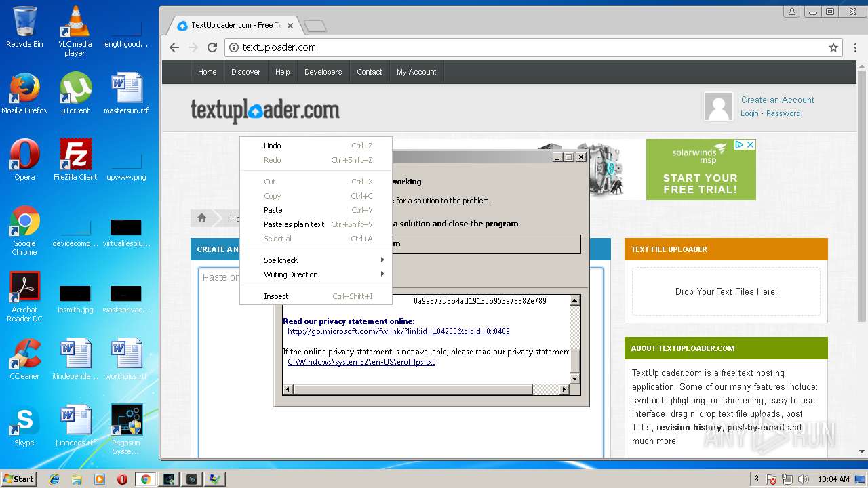Screen dimensions: 868x488
Task: Click the Create an Account link
Action: [x=777, y=100]
